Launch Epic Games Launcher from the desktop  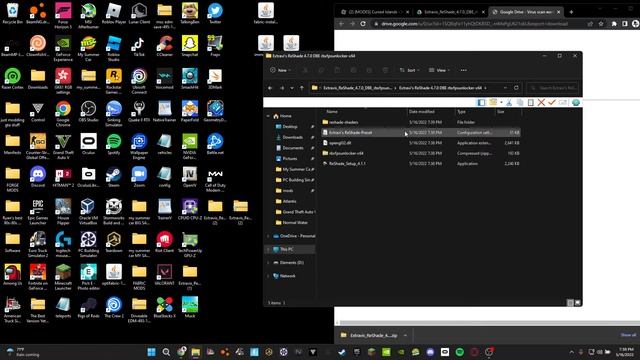coord(38,211)
